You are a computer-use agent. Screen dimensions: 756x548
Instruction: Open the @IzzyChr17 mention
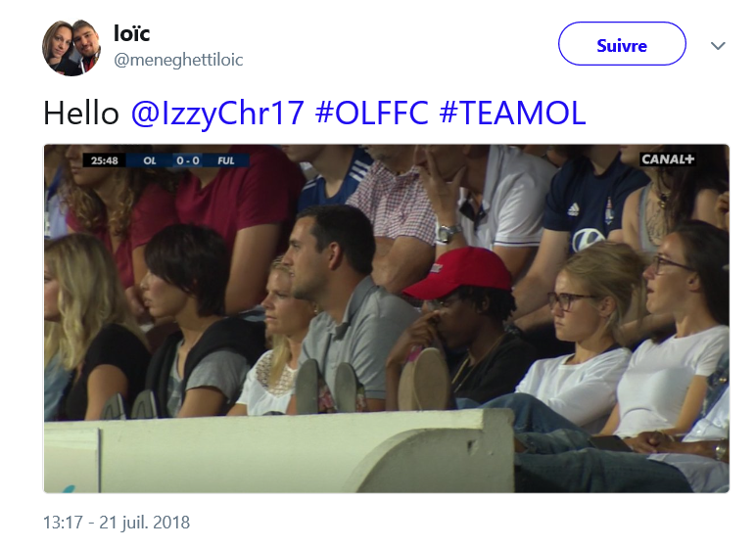click(217, 114)
